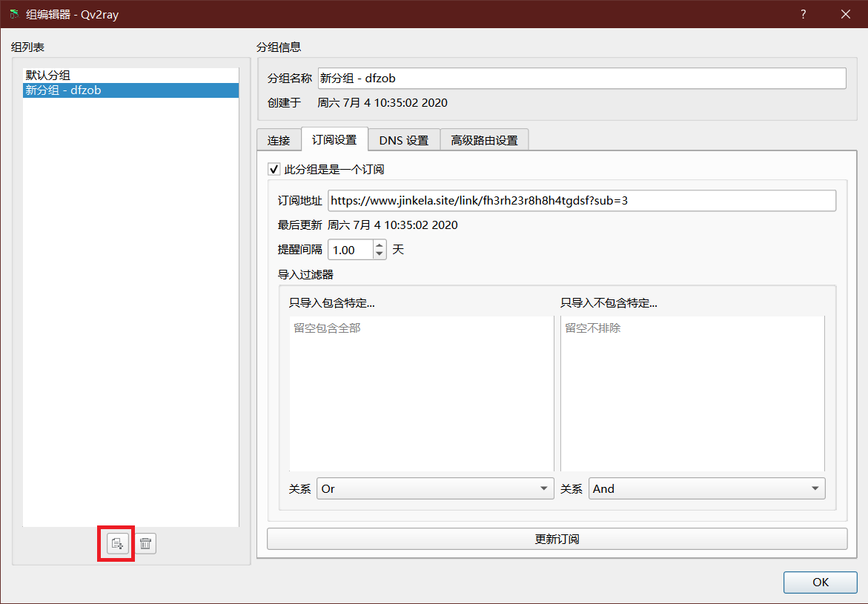This screenshot has height=604, width=868.
Task: Click the group name input field
Action: pos(581,78)
